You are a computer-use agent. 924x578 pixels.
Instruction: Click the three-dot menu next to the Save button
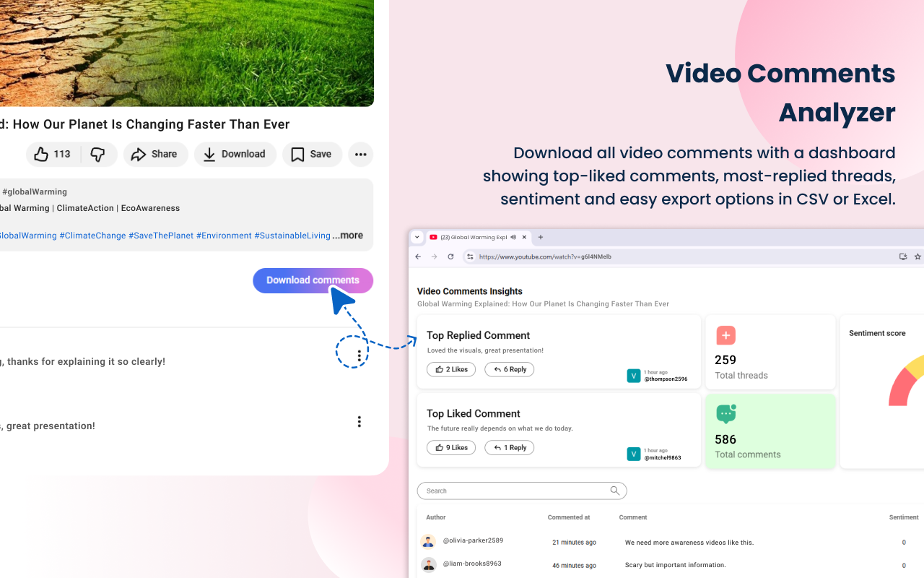tap(360, 154)
